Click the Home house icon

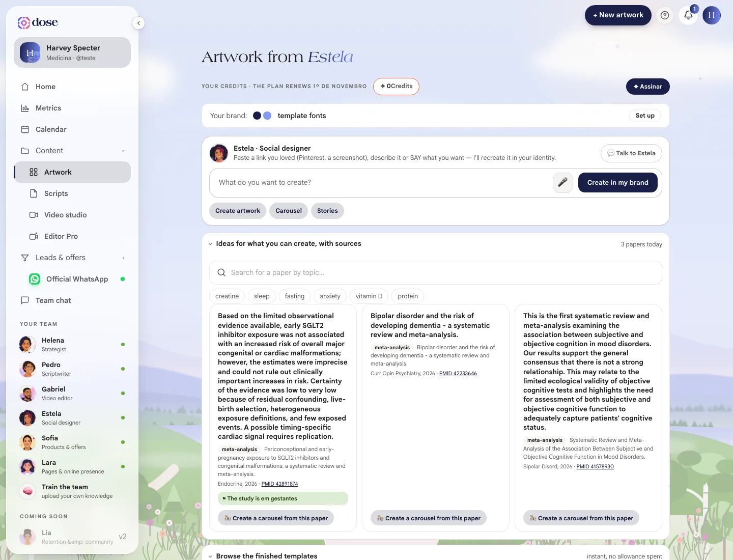click(25, 87)
